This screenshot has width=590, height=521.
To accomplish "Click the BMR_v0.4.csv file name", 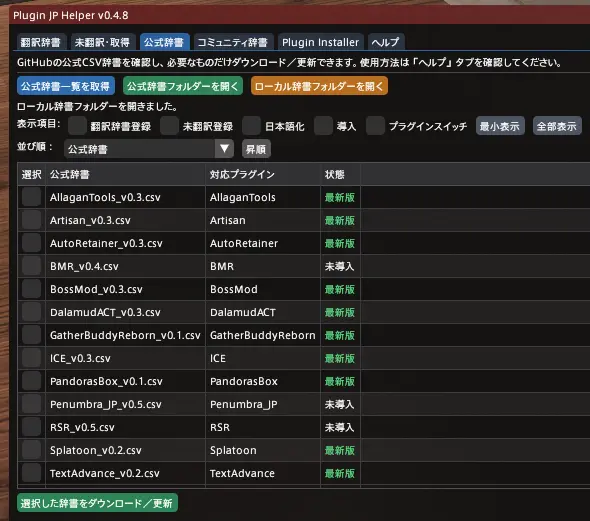I will pos(84,266).
